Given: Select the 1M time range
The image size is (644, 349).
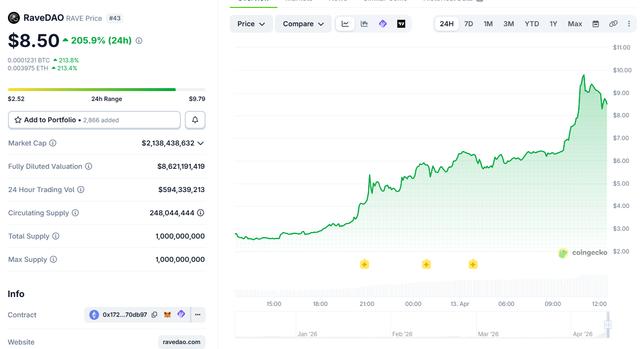Looking at the screenshot, I should click(x=488, y=24).
